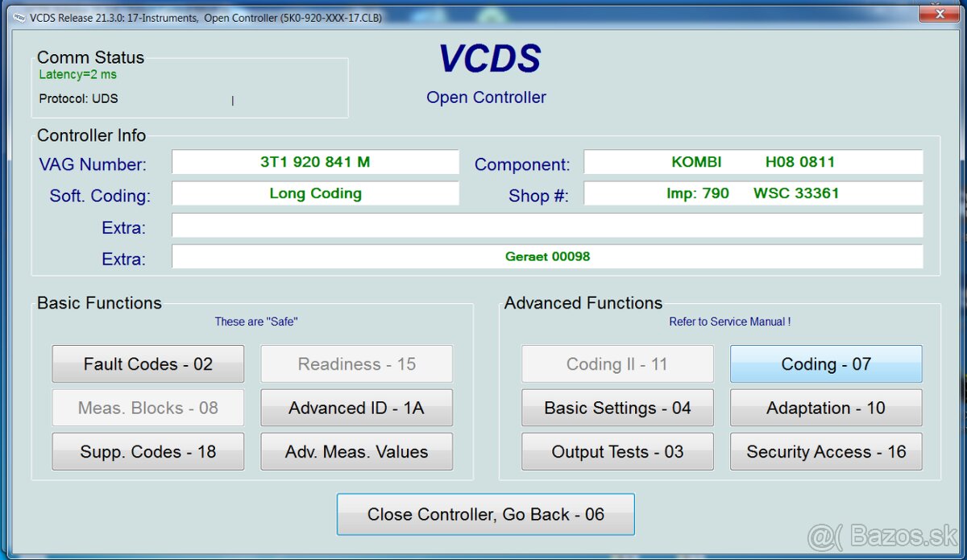Image resolution: width=967 pixels, height=560 pixels.
Task: Click the Open Controller heading
Action: (x=486, y=97)
